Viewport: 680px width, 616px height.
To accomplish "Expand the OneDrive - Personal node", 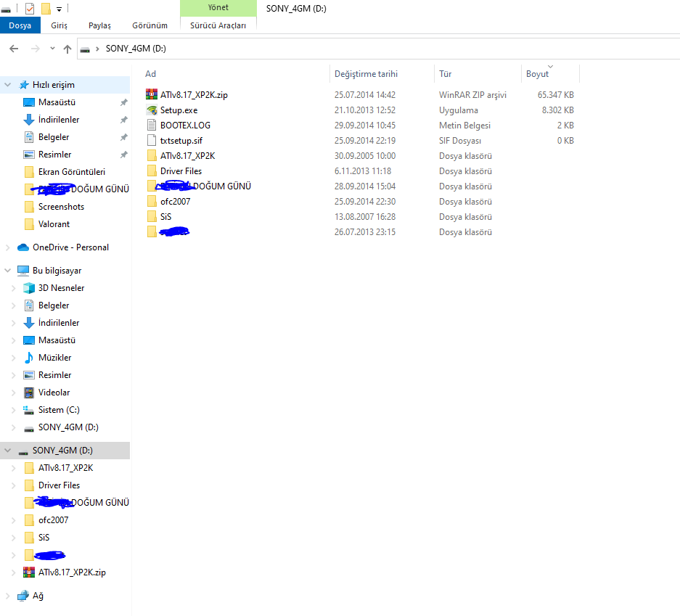I will pos(8,247).
